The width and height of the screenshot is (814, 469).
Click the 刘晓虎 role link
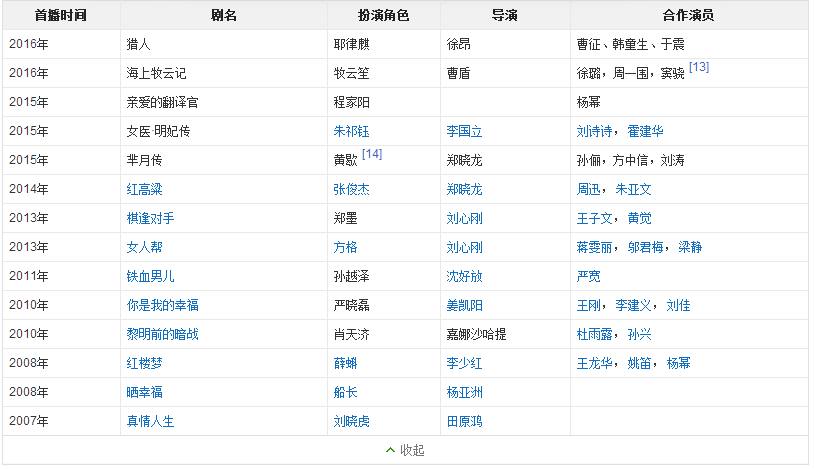(x=351, y=422)
